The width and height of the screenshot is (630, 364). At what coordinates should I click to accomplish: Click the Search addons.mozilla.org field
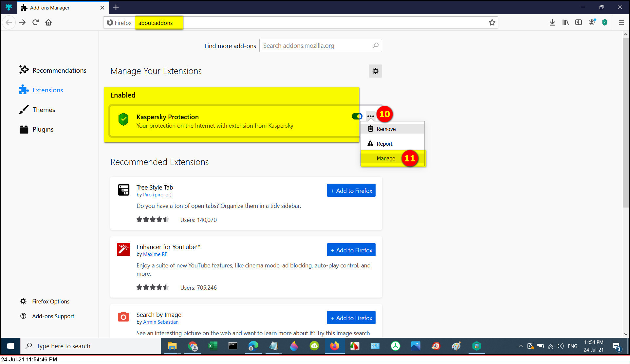[x=321, y=45]
